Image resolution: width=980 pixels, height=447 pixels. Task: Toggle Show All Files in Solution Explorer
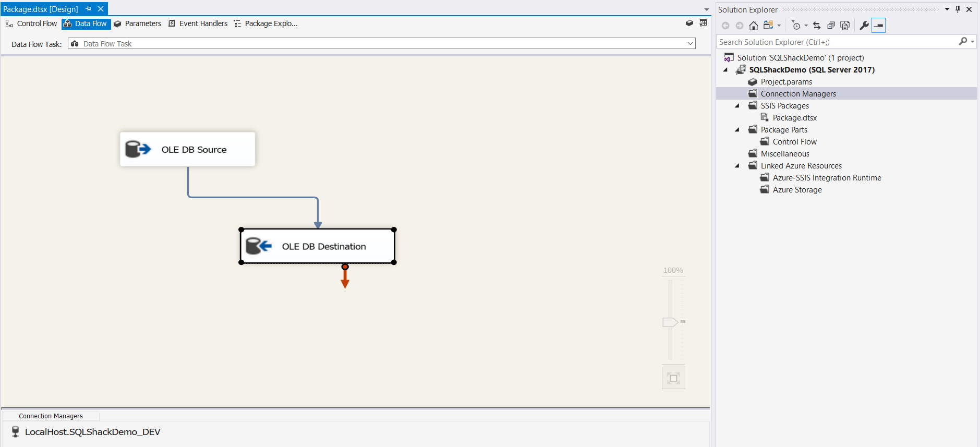point(845,26)
